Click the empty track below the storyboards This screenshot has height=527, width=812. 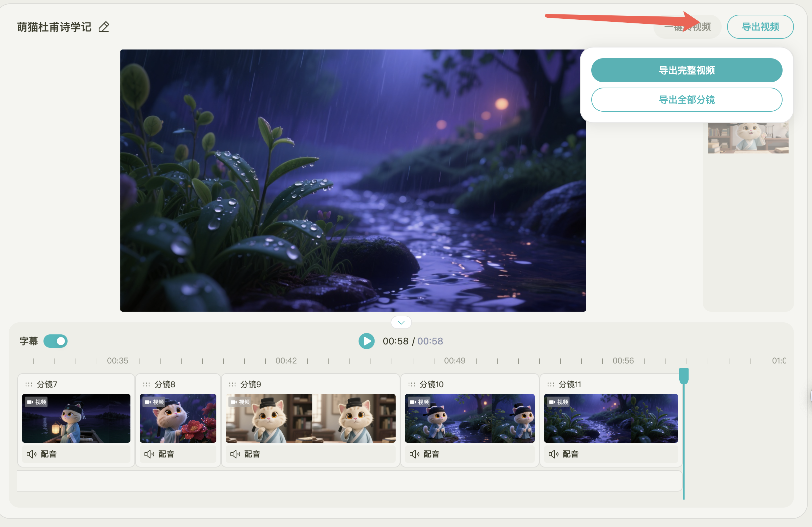click(349, 481)
